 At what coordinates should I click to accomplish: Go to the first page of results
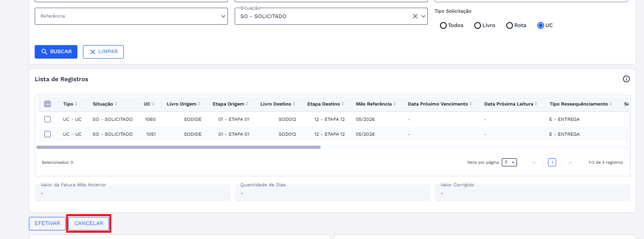click(x=534, y=162)
